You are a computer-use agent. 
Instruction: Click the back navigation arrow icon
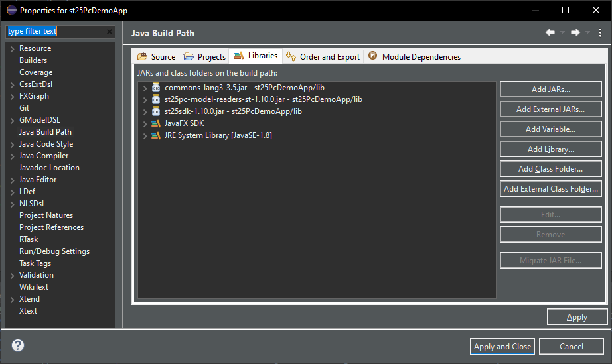tap(550, 32)
